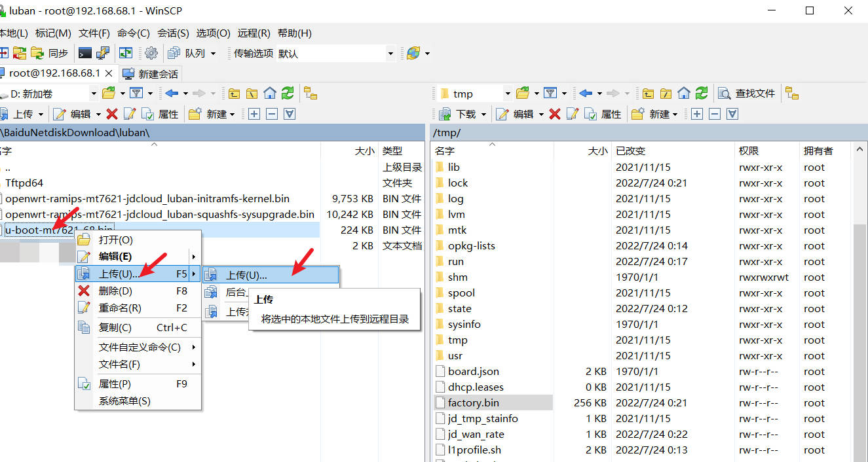Open terminal console icon in main toolbar

(x=85, y=53)
